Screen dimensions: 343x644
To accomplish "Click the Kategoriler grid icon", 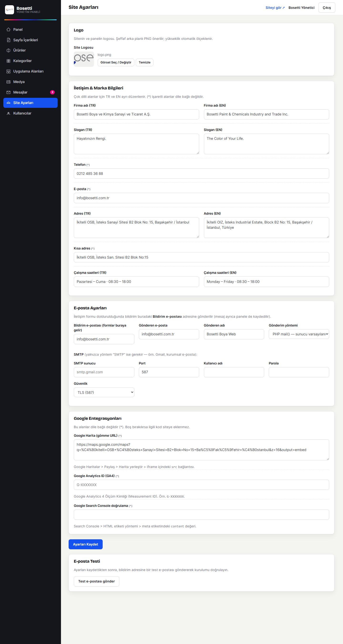I will click(9, 61).
